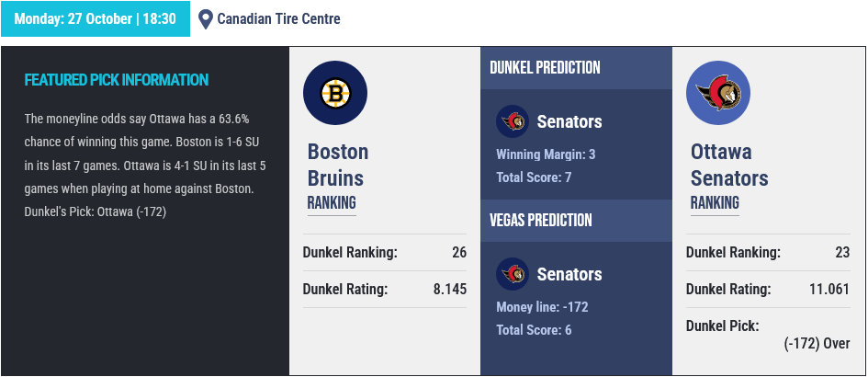Click the Money line -172 text

click(542, 306)
